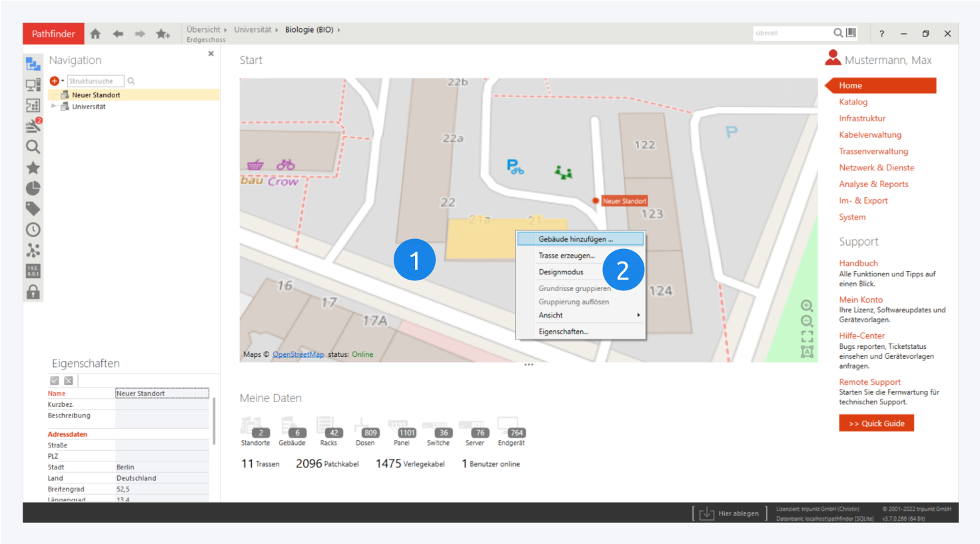The image size is (980, 544).
Task: Expand the Universität tree node
Action: pos(53,107)
